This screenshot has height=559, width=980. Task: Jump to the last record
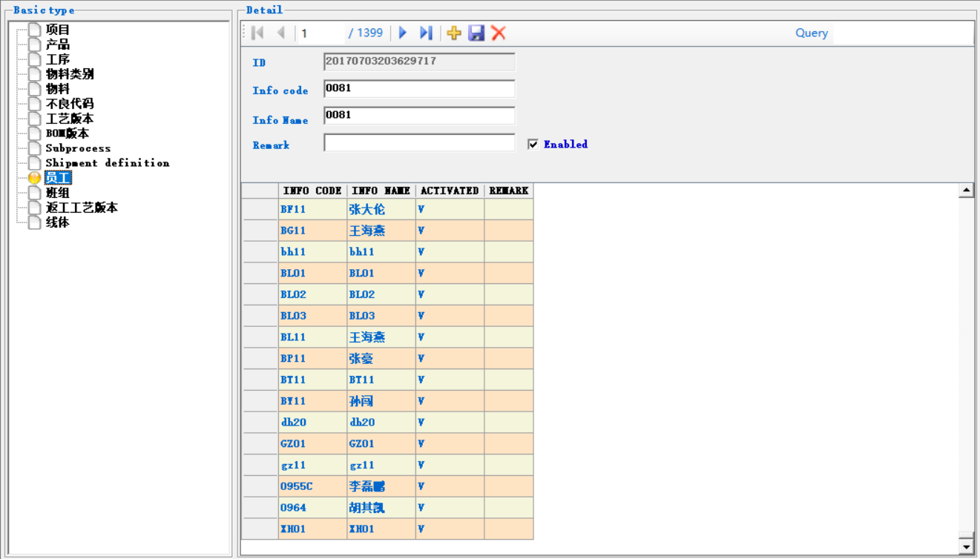click(426, 33)
